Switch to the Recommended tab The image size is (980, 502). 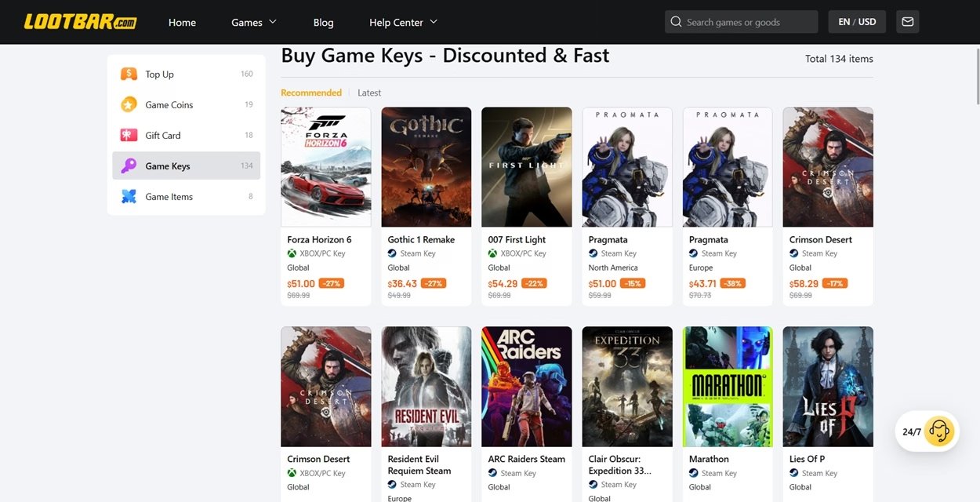311,93
